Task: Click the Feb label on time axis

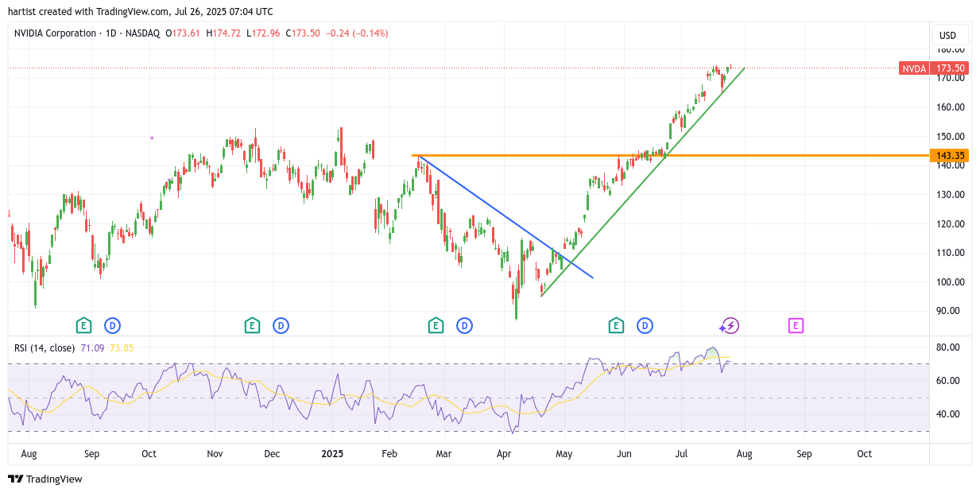Action: tap(389, 454)
